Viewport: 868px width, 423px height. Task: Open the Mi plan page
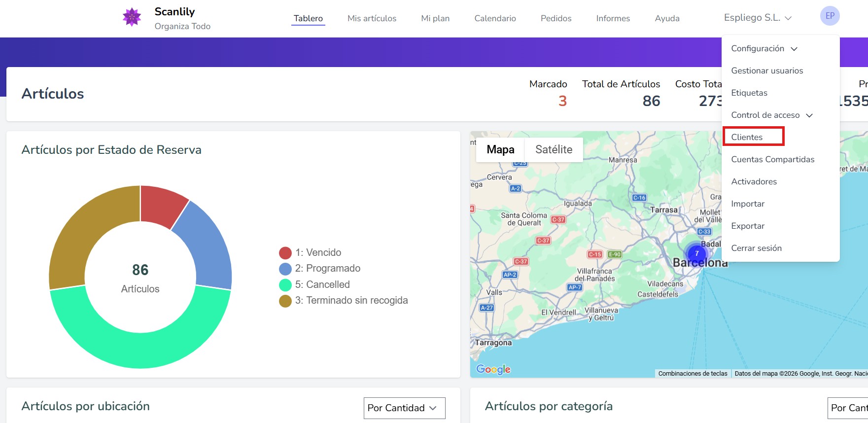(435, 18)
